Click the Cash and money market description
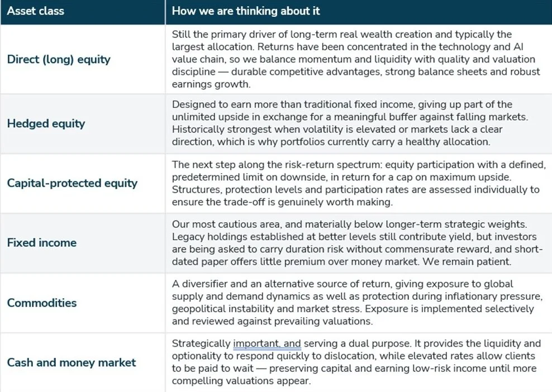552x392 pixels. coord(356,362)
